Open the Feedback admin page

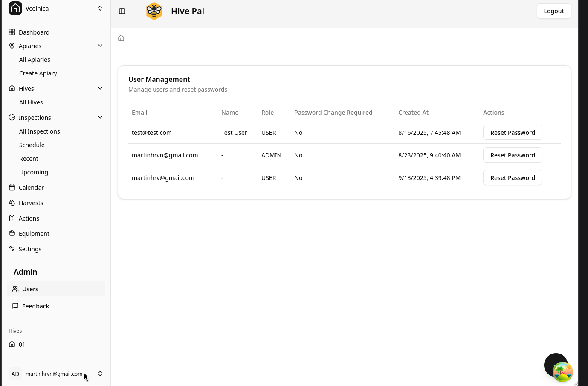coord(35,306)
